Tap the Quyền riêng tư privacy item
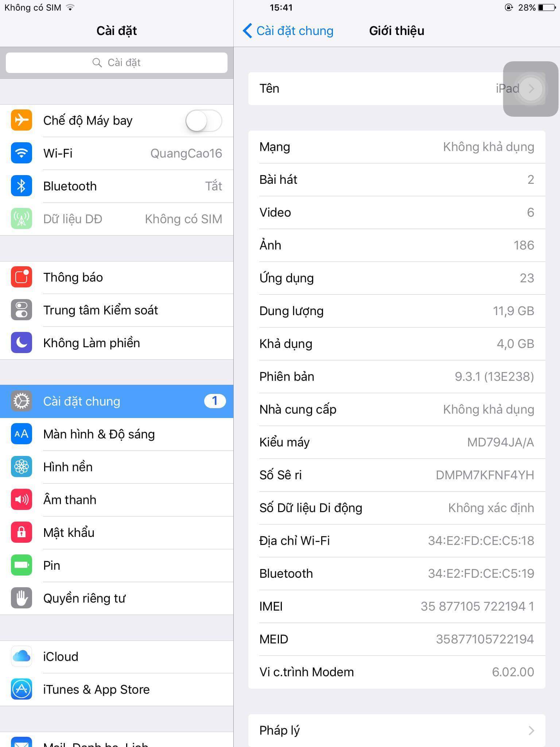This screenshot has height=747, width=560. (x=117, y=598)
